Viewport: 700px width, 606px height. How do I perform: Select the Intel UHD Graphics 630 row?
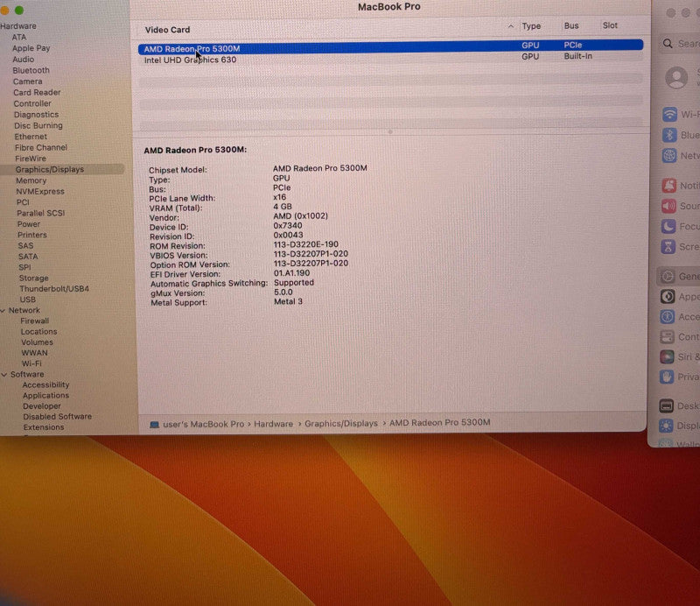point(390,58)
